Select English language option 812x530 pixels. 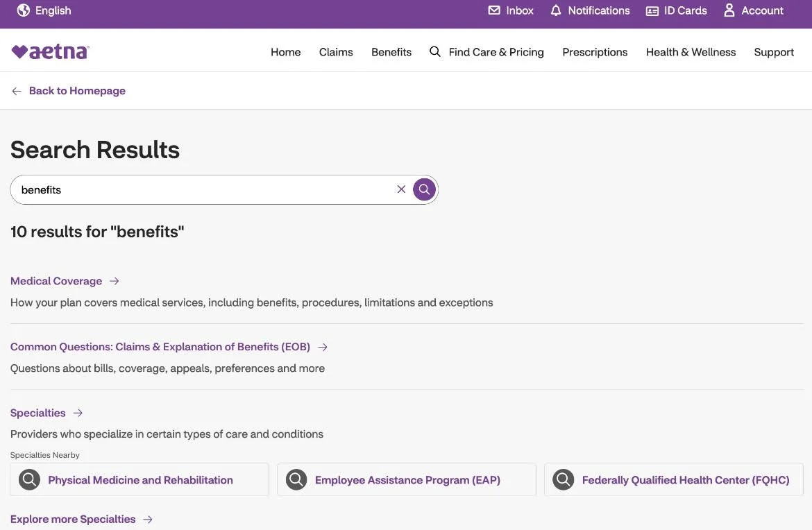click(53, 10)
